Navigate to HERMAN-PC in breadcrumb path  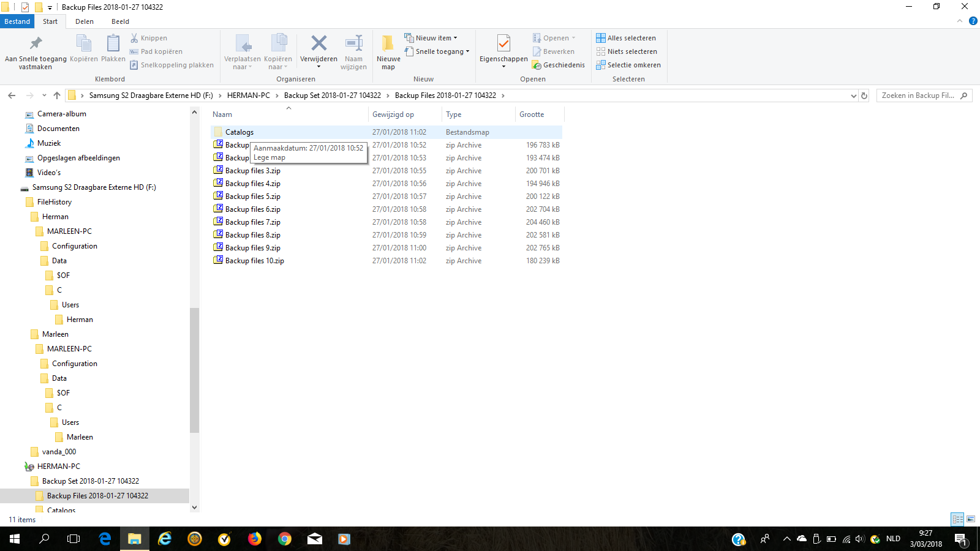click(249, 96)
